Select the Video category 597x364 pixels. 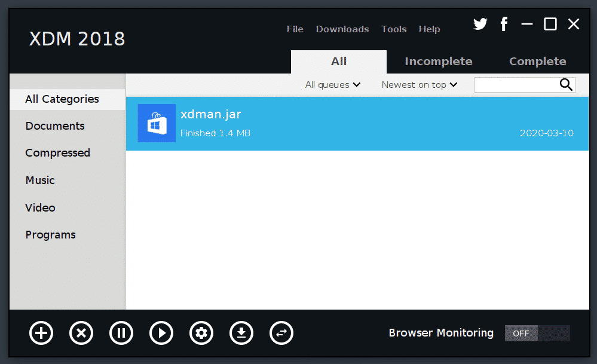(40, 207)
